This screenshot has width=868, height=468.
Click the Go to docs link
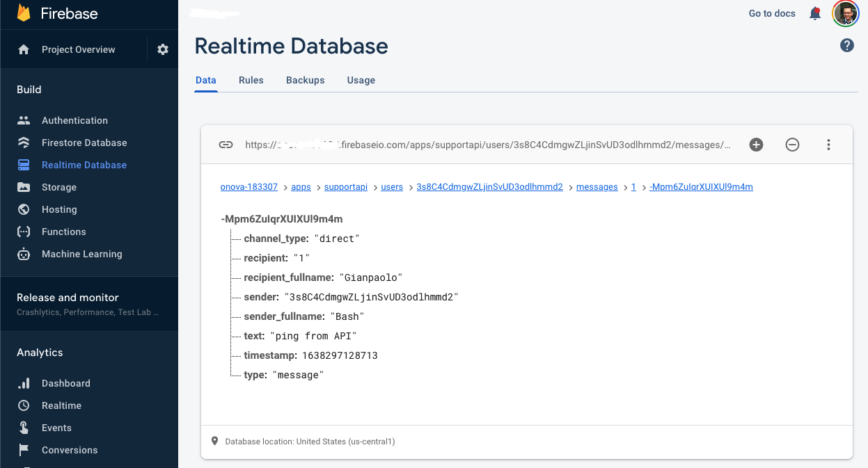pos(771,13)
